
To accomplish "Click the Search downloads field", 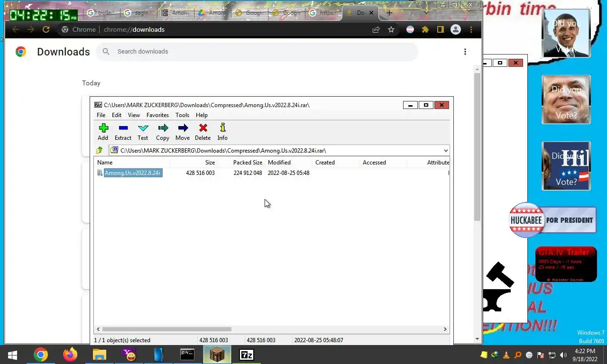I will point(257,52).
